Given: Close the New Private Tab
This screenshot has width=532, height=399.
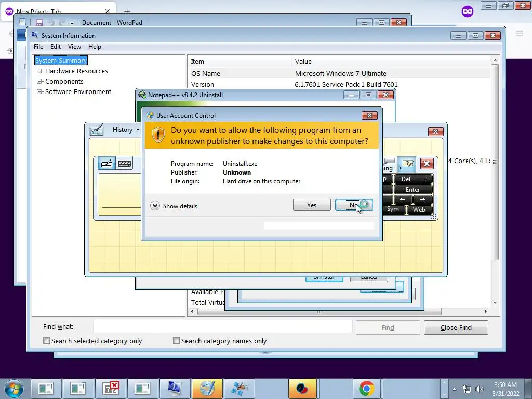Looking at the screenshot, I should (108, 11).
